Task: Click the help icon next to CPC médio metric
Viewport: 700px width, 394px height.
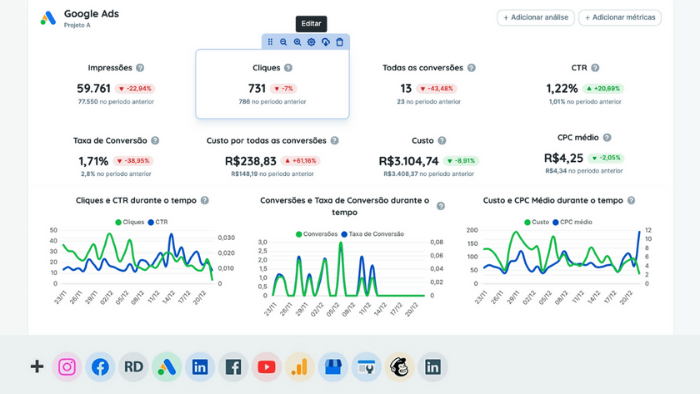Action: click(607, 137)
